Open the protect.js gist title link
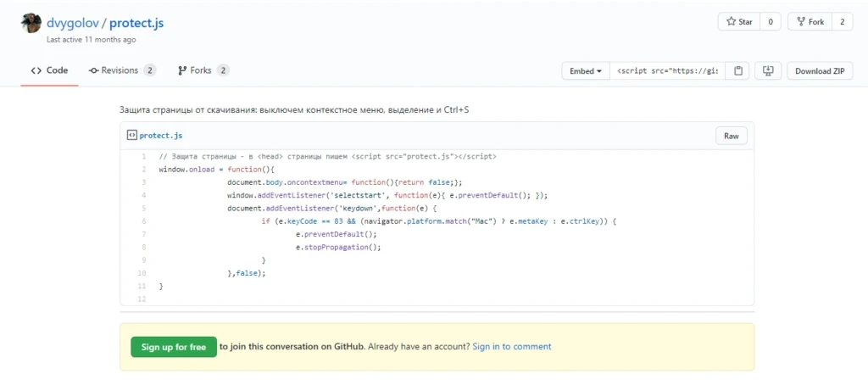 pos(136,23)
